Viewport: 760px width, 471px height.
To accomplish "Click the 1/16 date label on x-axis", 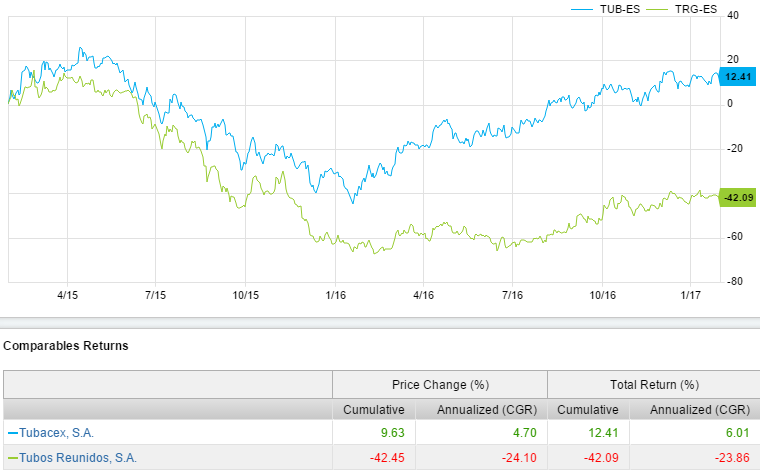I will [x=335, y=295].
